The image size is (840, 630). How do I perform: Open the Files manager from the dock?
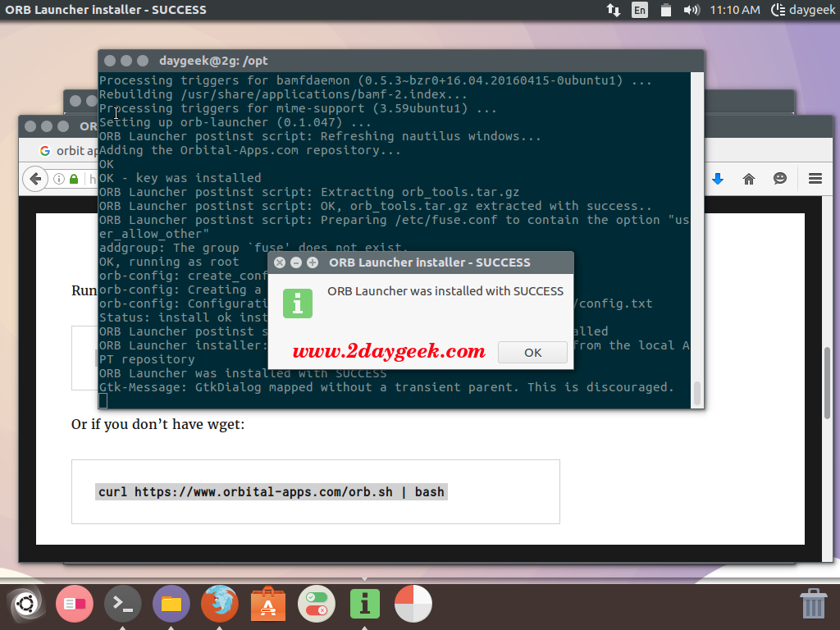[171, 604]
